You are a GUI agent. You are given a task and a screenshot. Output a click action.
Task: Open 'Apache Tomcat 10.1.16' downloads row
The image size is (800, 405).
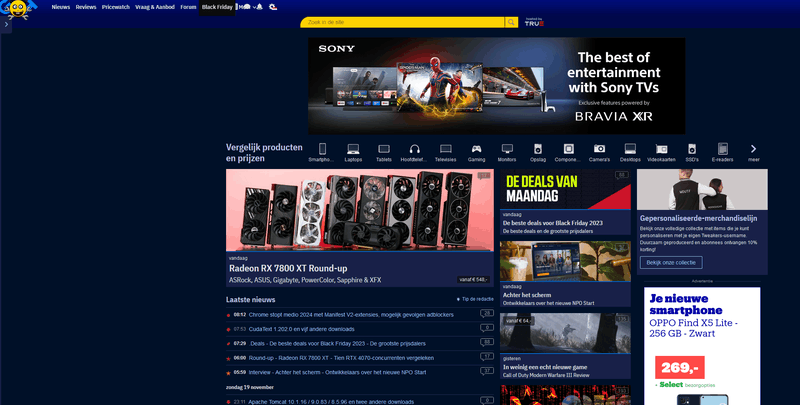[x=331, y=402]
